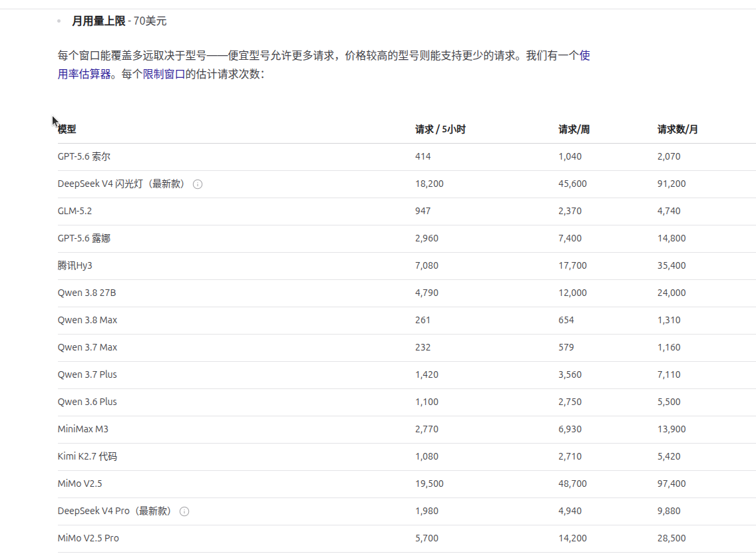This screenshot has height=560, width=756.
Task: Click info icon beside DeepSeek V4 闪光灯
Action: pos(198,184)
